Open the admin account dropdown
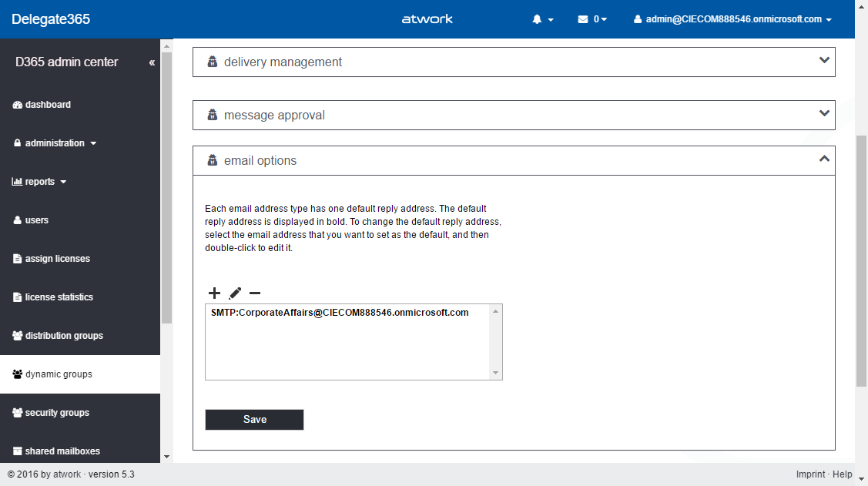The height and width of the screenshot is (486, 868). pos(732,19)
